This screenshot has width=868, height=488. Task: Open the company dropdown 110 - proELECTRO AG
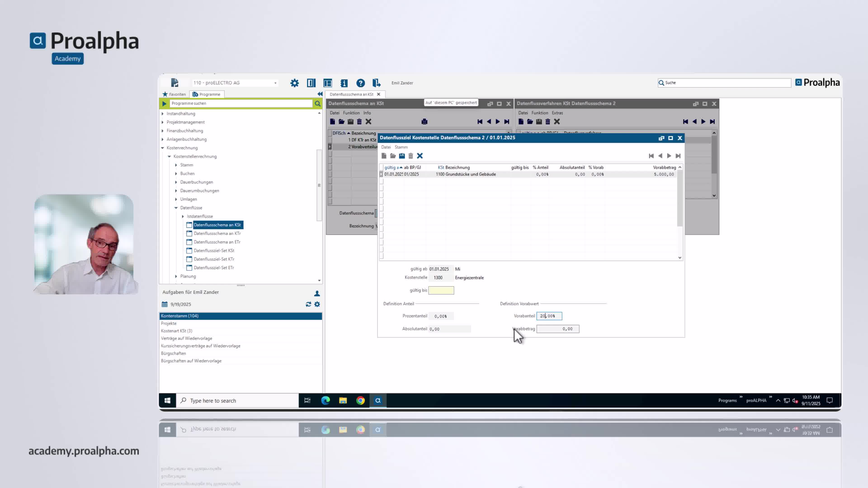(x=275, y=83)
